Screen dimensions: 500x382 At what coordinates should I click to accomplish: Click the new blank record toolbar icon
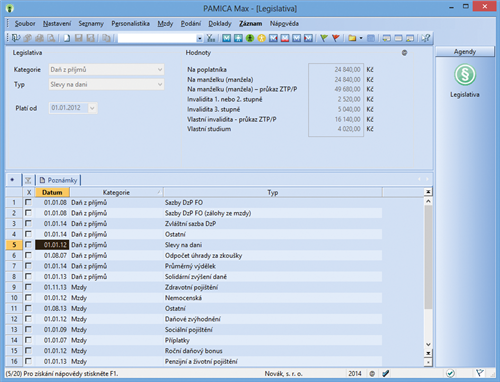point(67,38)
